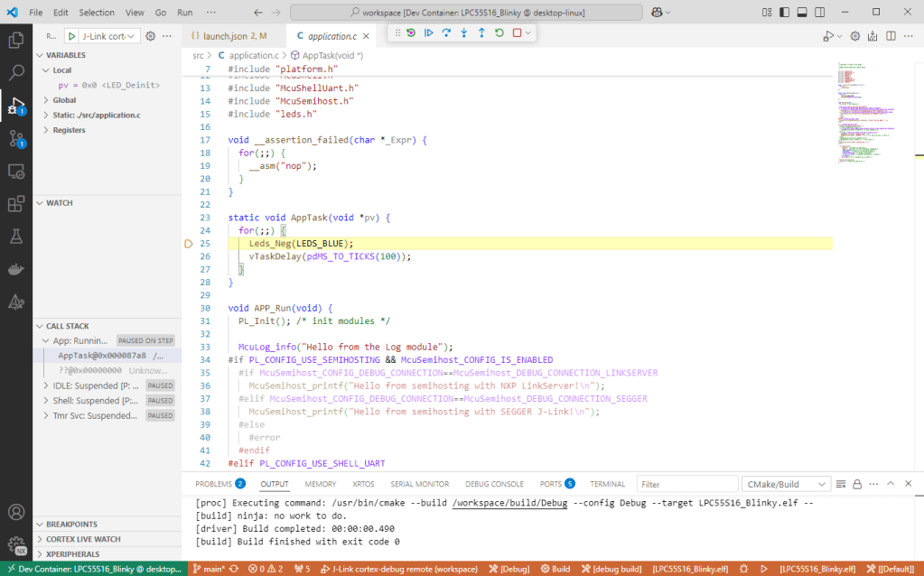Open the CMake/Build output channel dropdown
Image resolution: width=924 pixels, height=576 pixels.
click(x=785, y=483)
